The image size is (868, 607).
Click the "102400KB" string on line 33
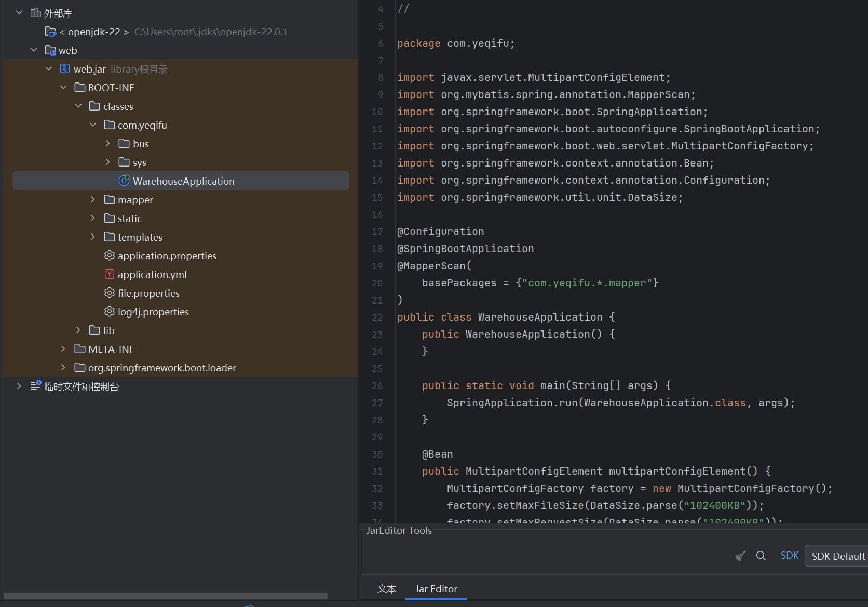pyautogui.click(x=714, y=505)
